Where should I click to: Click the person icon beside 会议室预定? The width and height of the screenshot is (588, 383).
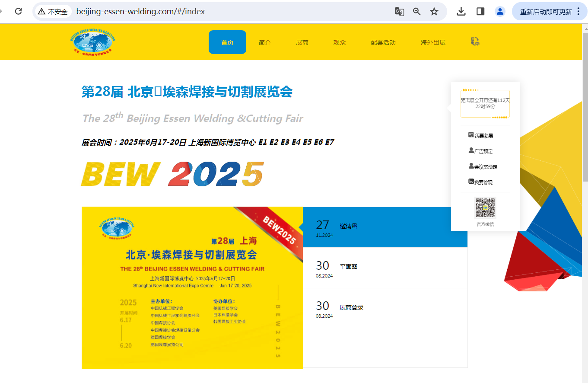coord(471,166)
